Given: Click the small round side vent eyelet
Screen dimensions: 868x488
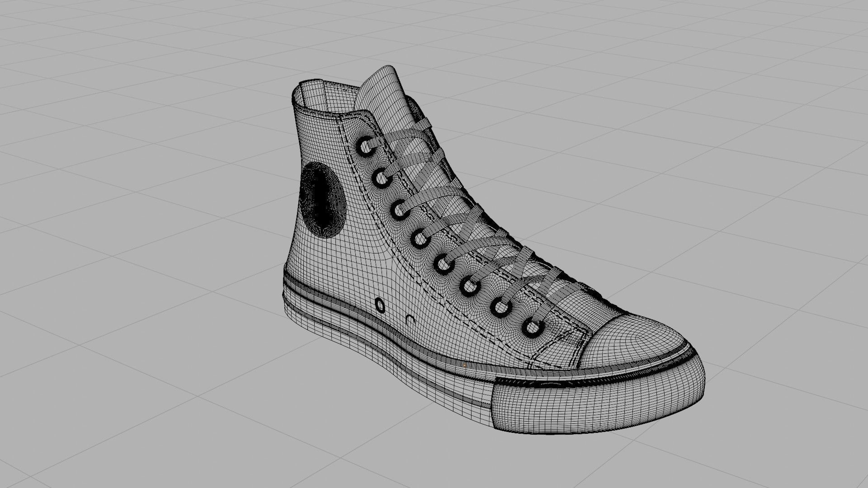Looking at the screenshot, I should click(380, 306).
